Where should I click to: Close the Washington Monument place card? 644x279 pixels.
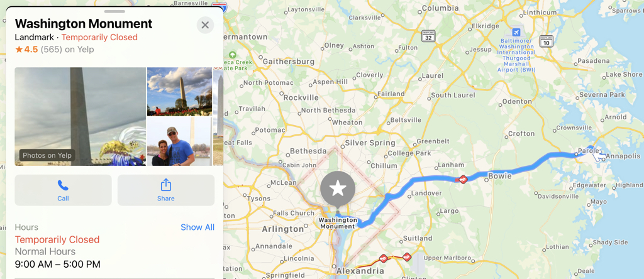coord(206,25)
